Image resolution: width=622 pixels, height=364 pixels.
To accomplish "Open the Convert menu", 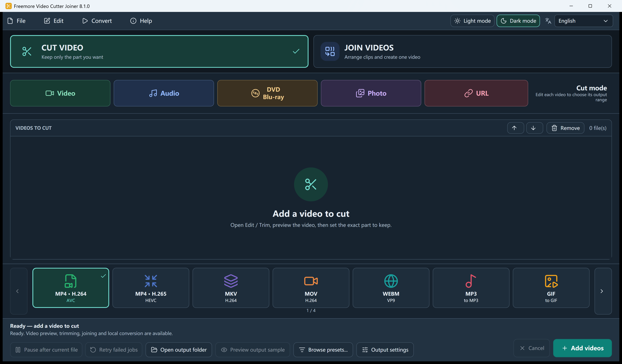I will click(x=97, y=21).
